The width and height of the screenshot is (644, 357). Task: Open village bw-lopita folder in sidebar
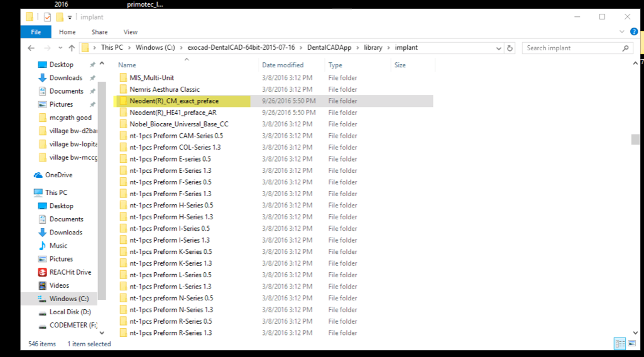point(73,144)
